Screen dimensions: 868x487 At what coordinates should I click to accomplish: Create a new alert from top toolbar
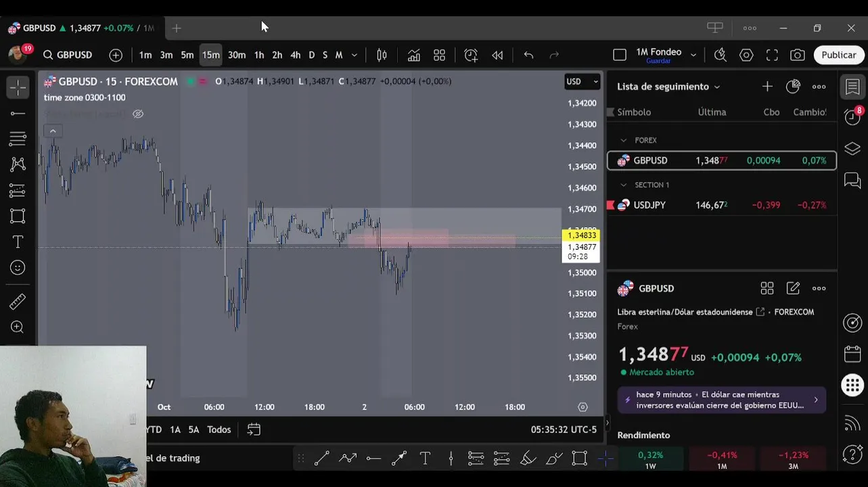[x=471, y=55]
